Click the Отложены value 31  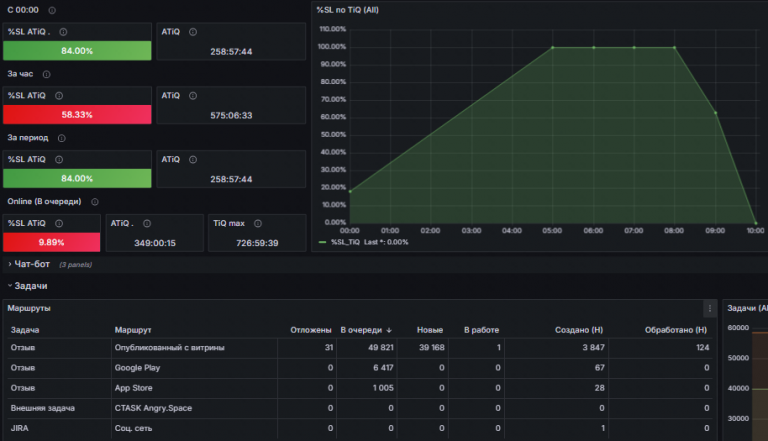(329, 347)
